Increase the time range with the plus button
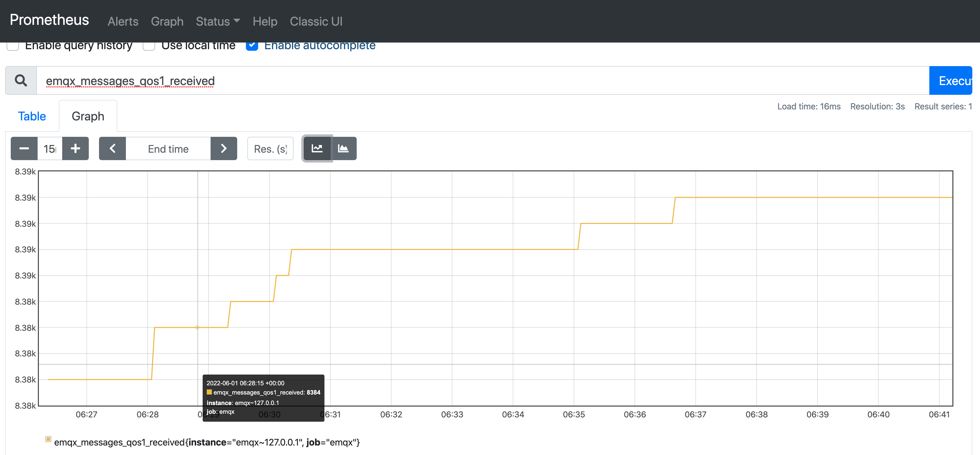The image size is (980, 455). [x=75, y=149]
